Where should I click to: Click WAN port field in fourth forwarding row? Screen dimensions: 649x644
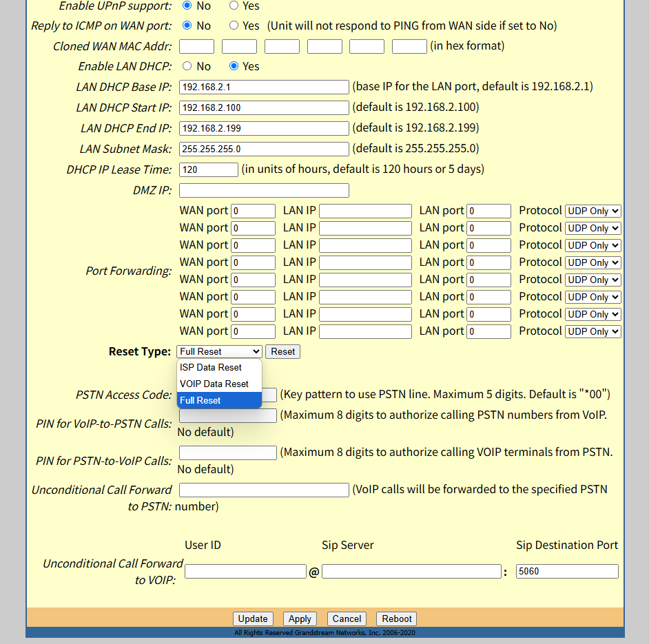pyautogui.click(x=253, y=262)
